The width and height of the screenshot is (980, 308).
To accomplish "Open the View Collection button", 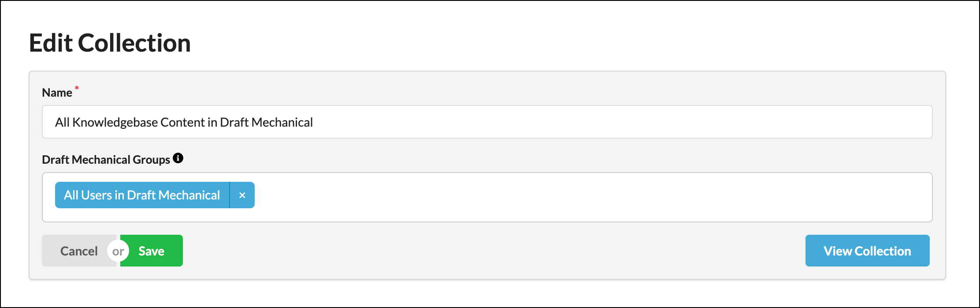I will pos(867,251).
